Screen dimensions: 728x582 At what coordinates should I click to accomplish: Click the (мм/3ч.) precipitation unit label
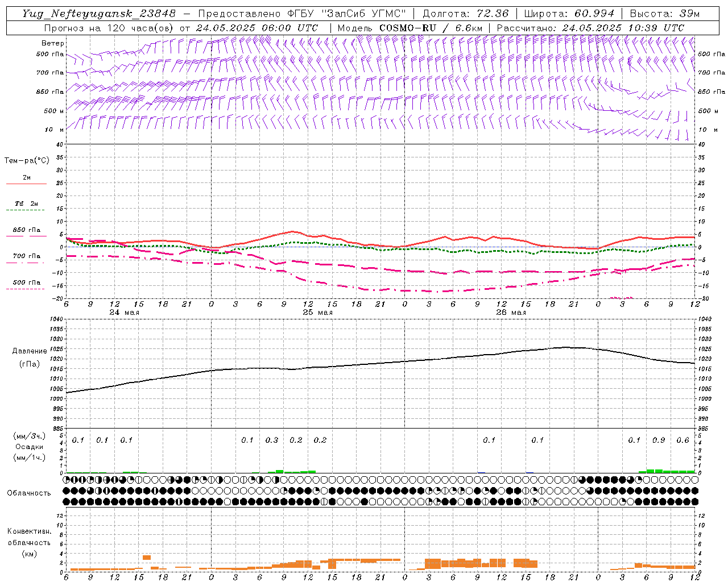[x=30, y=436]
